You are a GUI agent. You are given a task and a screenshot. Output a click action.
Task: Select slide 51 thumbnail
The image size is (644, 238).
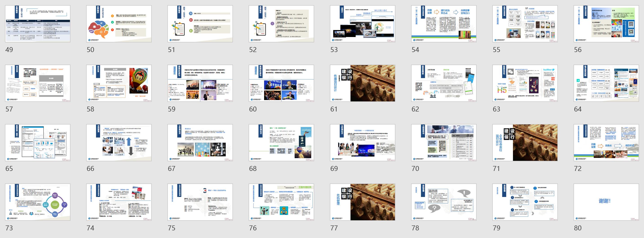(200, 24)
